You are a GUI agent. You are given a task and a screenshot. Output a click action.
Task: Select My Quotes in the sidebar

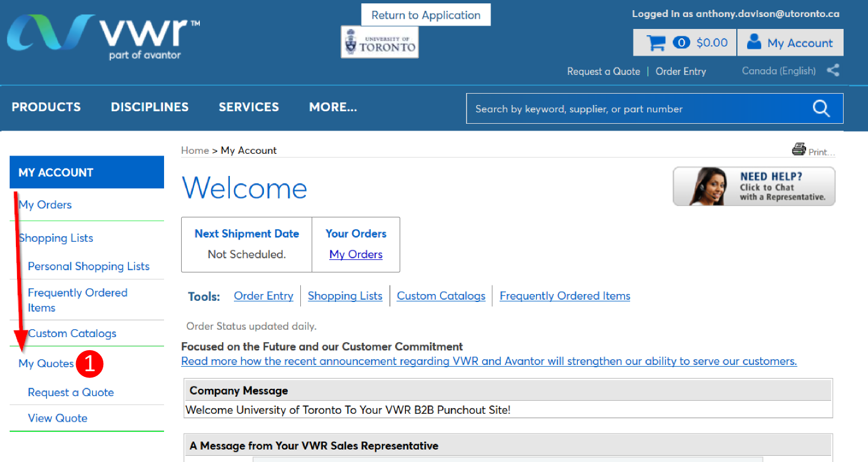tap(46, 363)
